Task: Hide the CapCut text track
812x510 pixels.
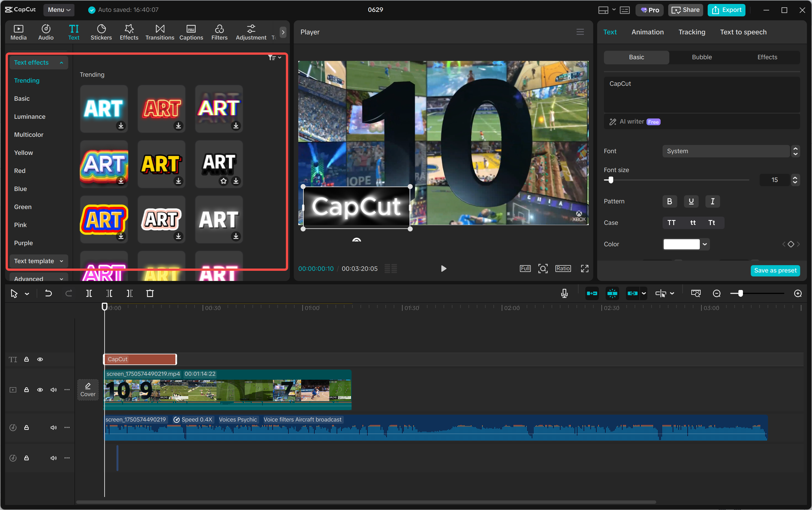Action: click(x=40, y=359)
